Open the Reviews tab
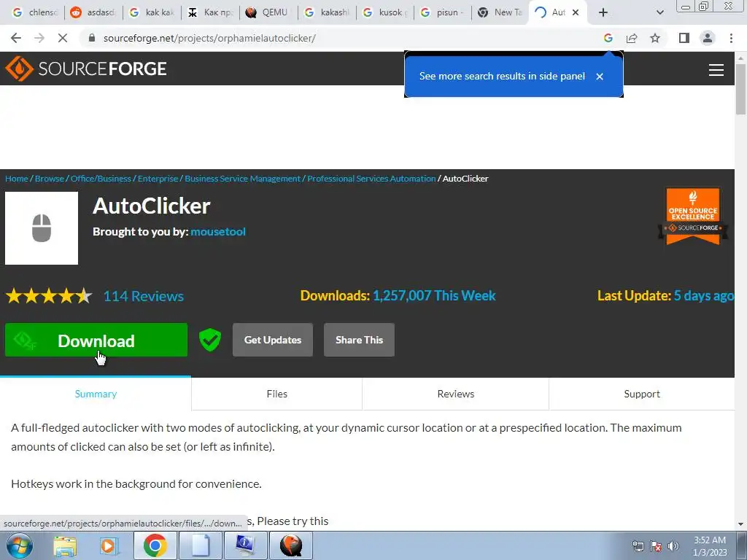 (455, 394)
